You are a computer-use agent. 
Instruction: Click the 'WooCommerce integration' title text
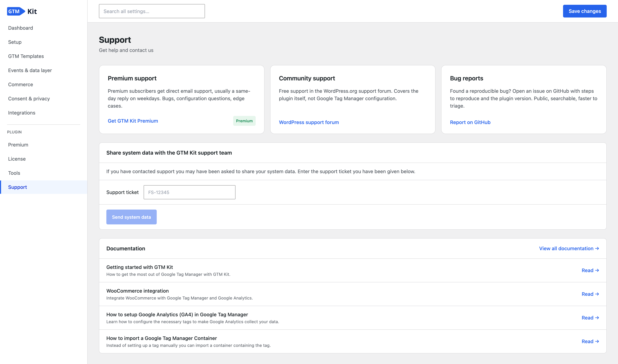point(138,291)
